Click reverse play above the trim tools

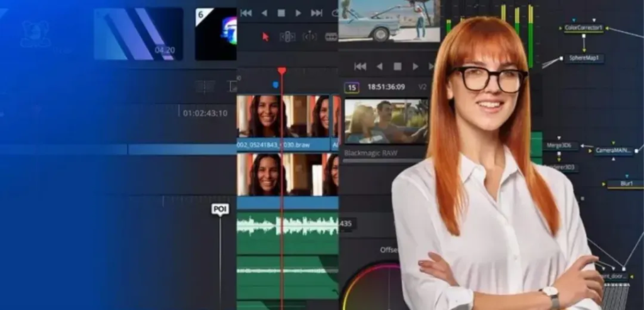[264, 13]
